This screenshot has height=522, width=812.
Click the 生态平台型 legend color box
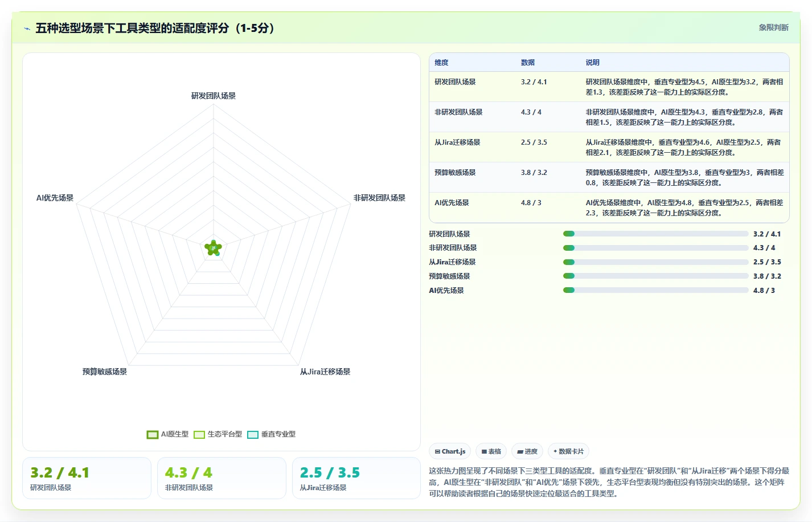[x=199, y=434]
